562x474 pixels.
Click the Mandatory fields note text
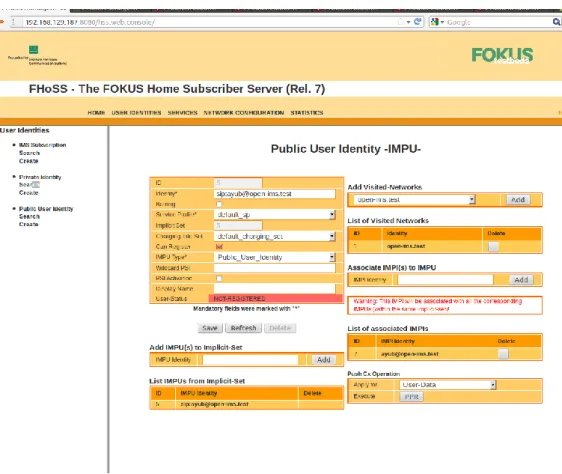coord(246,309)
